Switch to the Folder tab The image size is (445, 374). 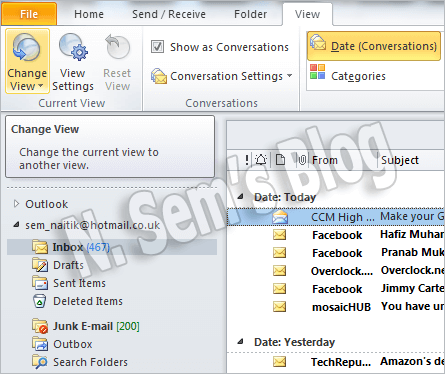[250, 14]
